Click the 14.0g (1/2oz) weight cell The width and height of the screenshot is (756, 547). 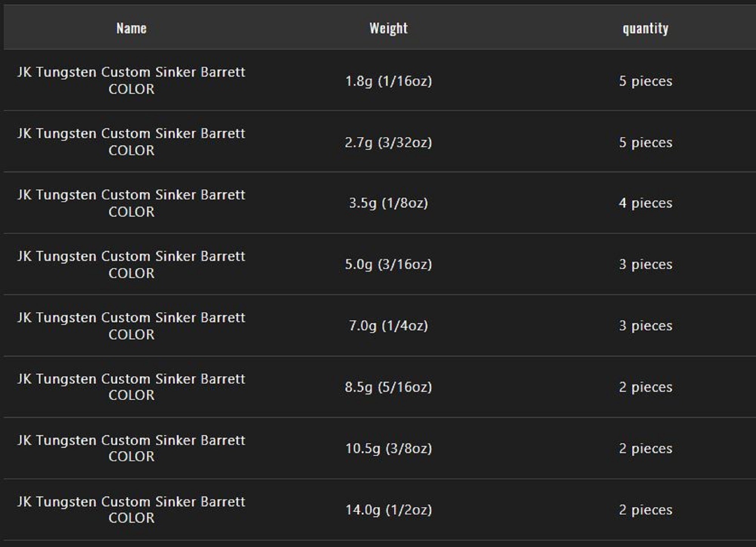pos(389,510)
